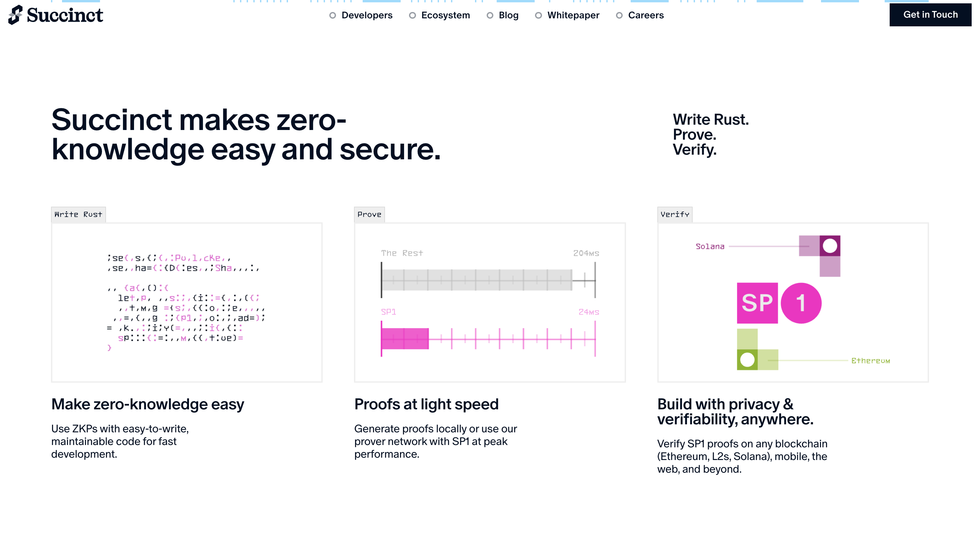Click Build with privacy & verifiability heading
Viewport: 980px width, 555px height.
click(735, 412)
